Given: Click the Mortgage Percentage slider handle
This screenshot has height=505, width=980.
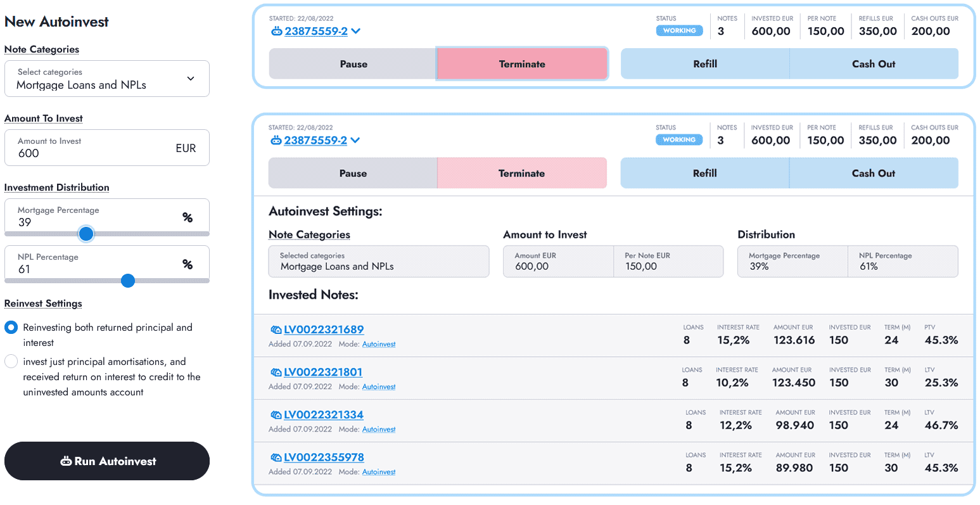Looking at the screenshot, I should click(x=86, y=234).
